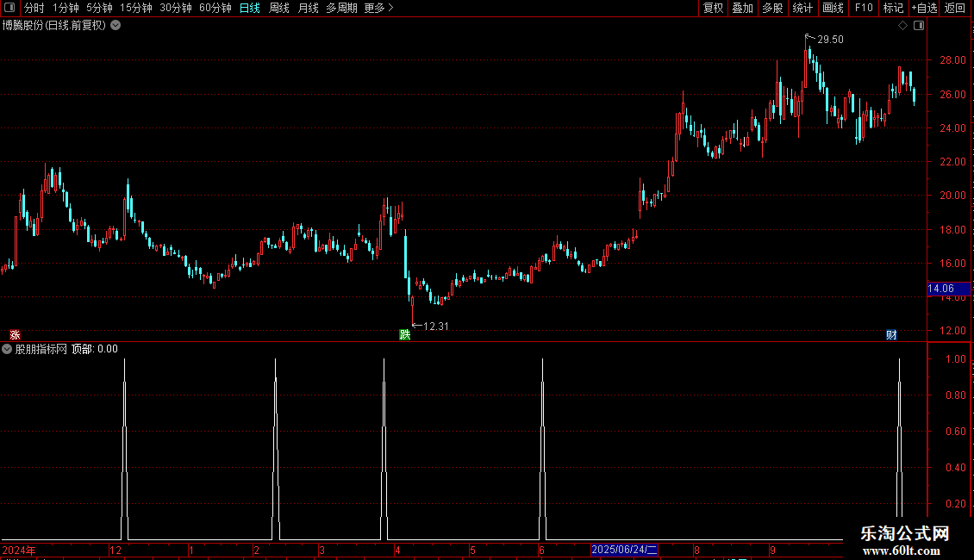Image resolution: width=974 pixels, height=560 pixels.
Task: Open 多周期 multi-period view
Action: [x=341, y=8]
